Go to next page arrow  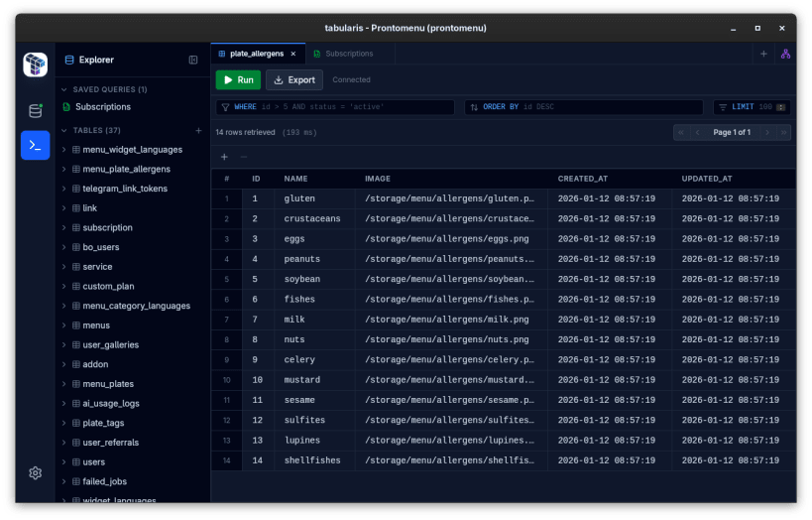tap(767, 133)
